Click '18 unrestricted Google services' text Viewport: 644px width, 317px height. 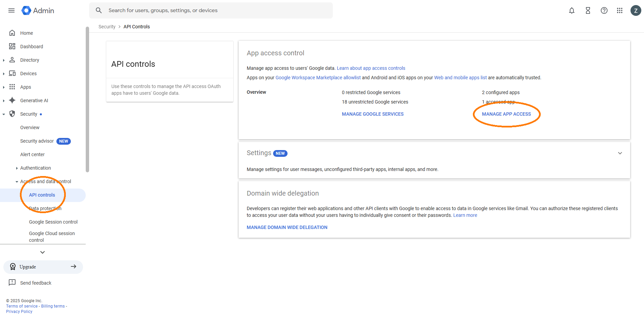pyautogui.click(x=375, y=102)
